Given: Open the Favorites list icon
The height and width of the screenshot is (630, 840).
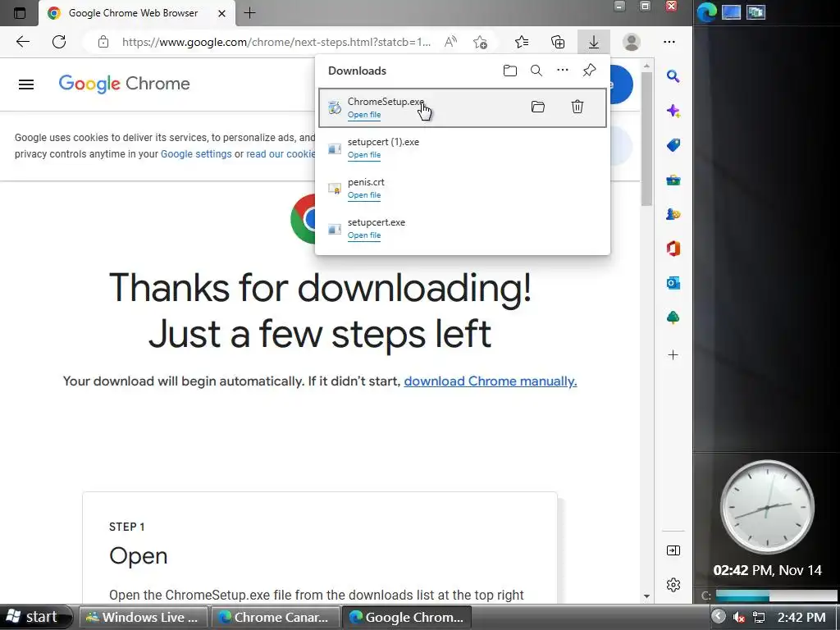Looking at the screenshot, I should point(522,42).
